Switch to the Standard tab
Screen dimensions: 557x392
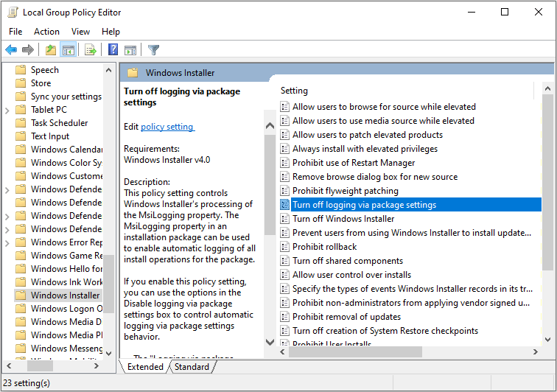pos(192,367)
